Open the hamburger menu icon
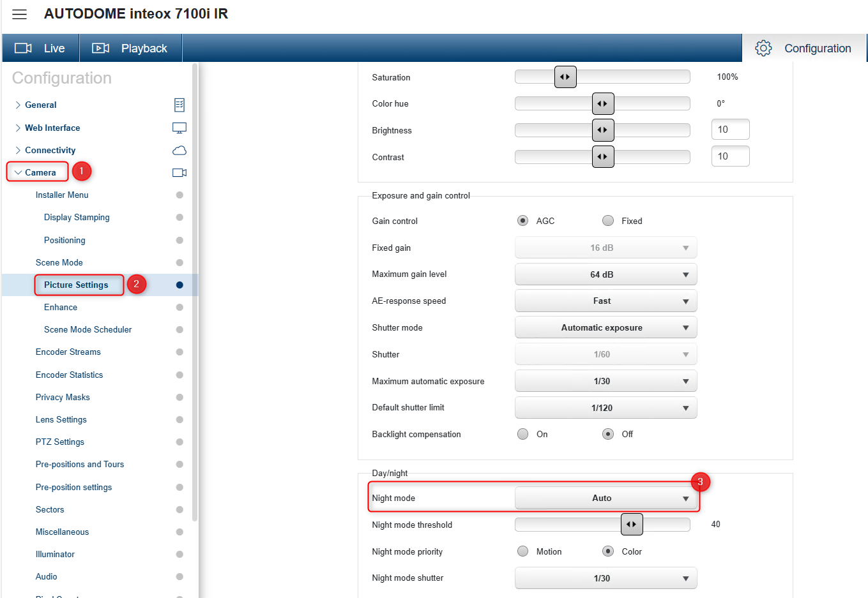 pyautogui.click(x=20, y=14)
